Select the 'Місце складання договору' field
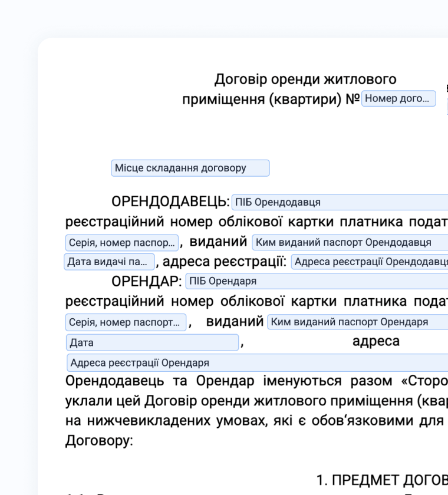 190,168
